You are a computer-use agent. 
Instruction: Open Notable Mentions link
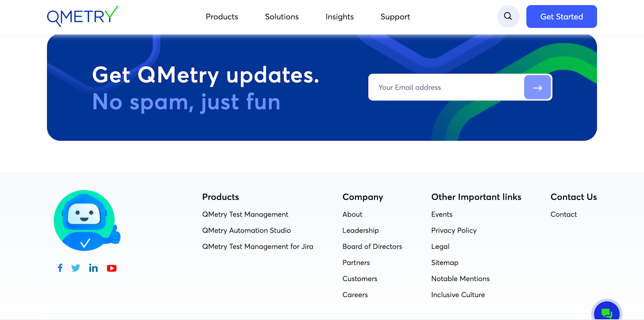point(460,279)
